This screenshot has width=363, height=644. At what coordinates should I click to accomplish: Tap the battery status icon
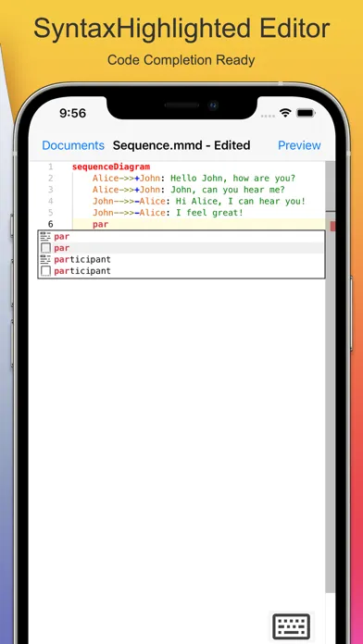pos(306,113)
